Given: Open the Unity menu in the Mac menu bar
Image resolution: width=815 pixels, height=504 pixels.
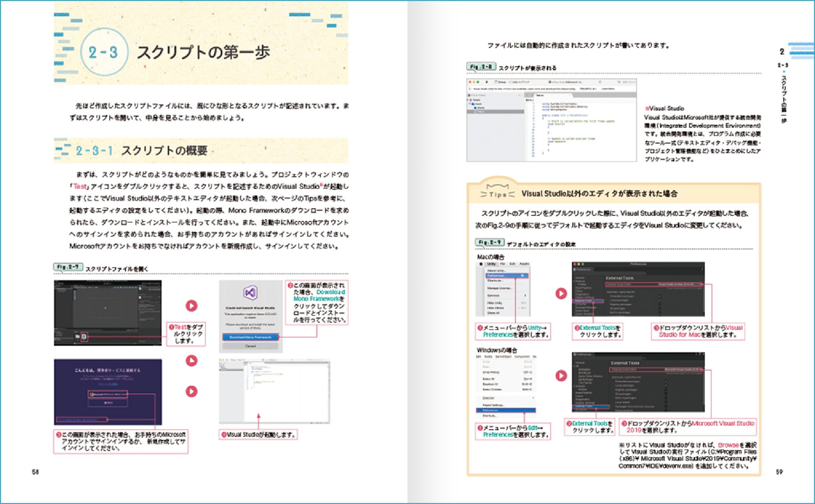Looking at the screenshot, I should pos(492,264).
